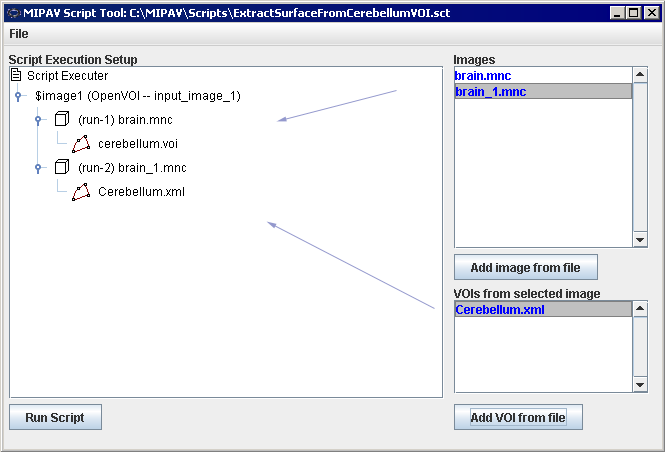Click the VOI polygon icon beside Cerebellum.xml

pyautogui.click(x=81, y=192)
